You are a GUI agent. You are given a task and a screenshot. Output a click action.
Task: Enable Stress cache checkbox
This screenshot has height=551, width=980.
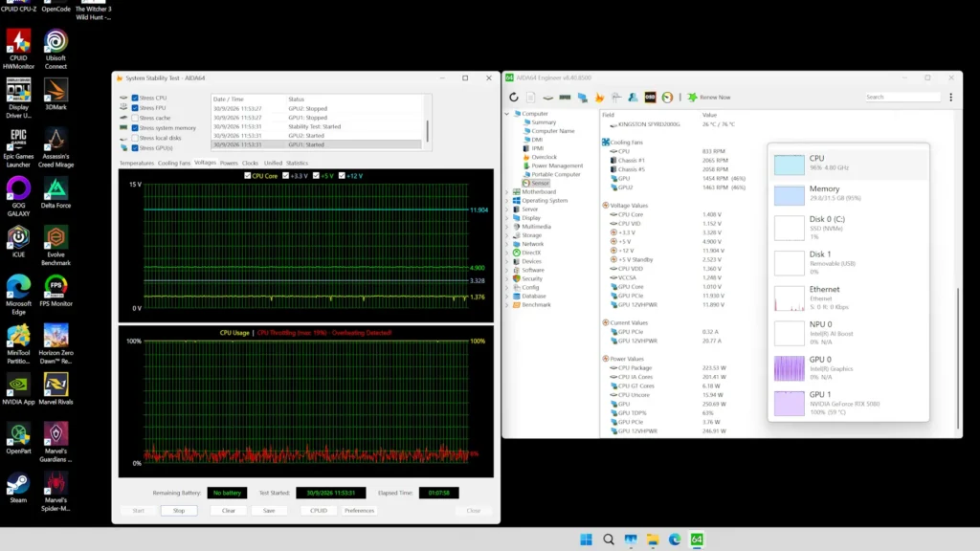135,118
